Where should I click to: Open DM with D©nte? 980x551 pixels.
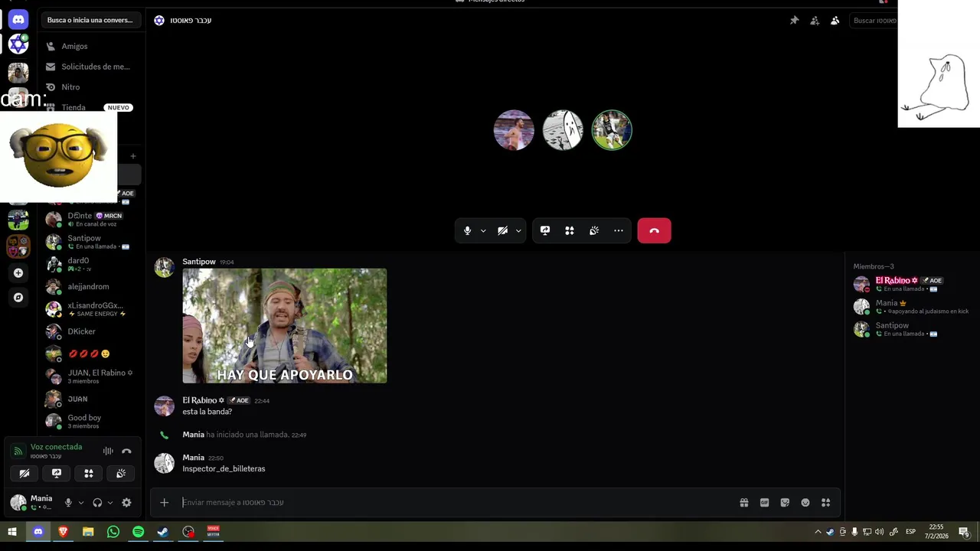(x=92, y=220)
